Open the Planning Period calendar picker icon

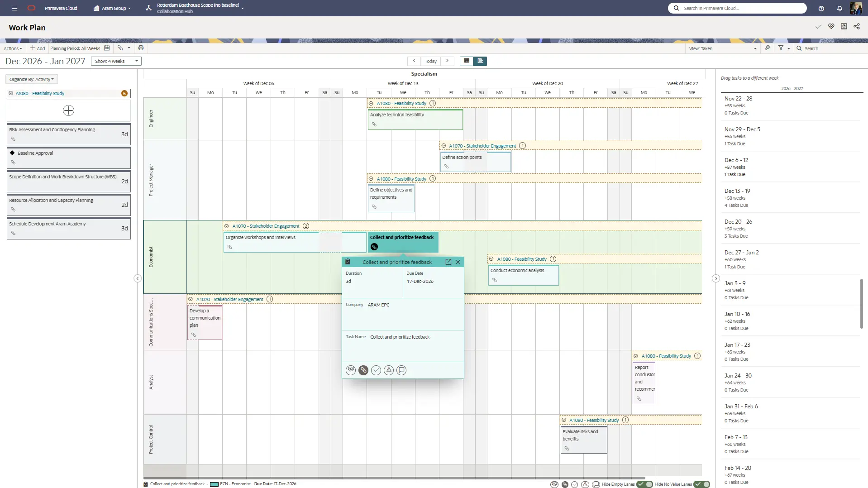pyautogui.click(x=107, y=48)
